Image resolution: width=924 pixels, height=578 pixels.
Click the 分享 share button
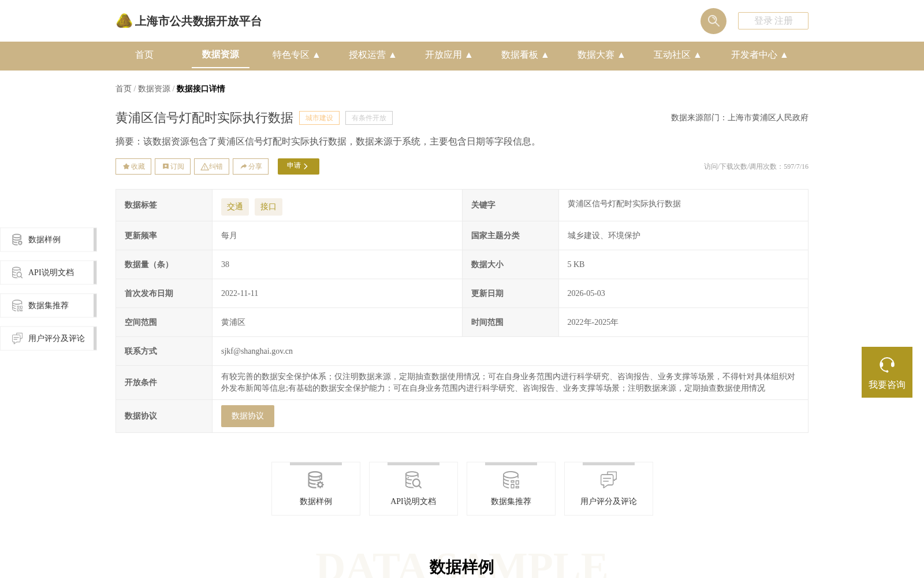pos(251,166)
